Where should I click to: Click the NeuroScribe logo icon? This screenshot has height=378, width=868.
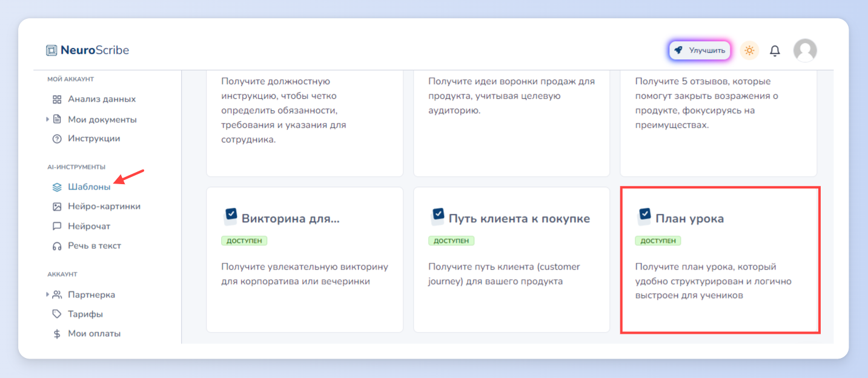point(51,50)
